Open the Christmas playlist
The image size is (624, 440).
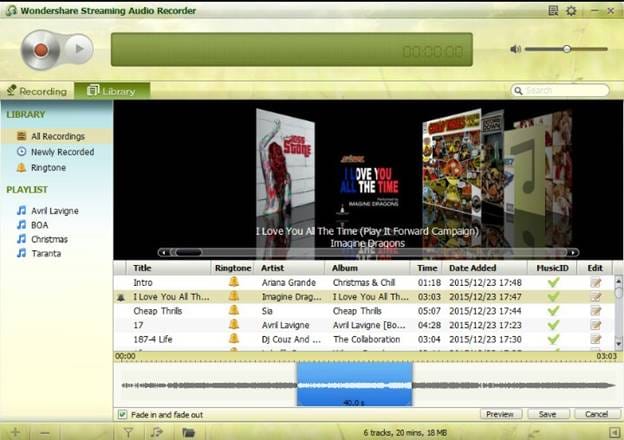pyautogui.click(x=42, y=239)
